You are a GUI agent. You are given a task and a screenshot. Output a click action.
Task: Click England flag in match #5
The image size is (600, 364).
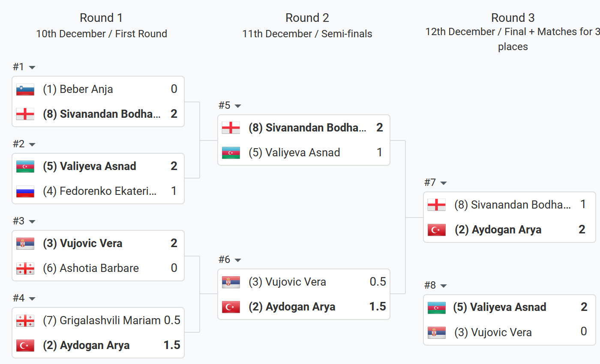pyautogui.click(x=231, y=128)
